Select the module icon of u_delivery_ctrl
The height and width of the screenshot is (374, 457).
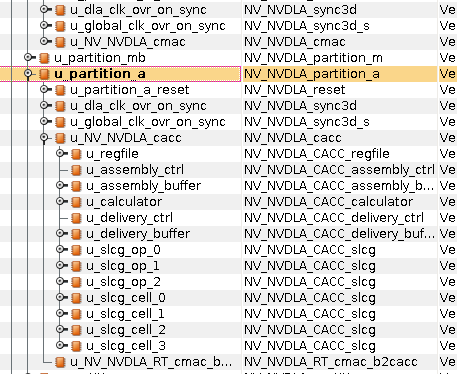tap(76, 218)
